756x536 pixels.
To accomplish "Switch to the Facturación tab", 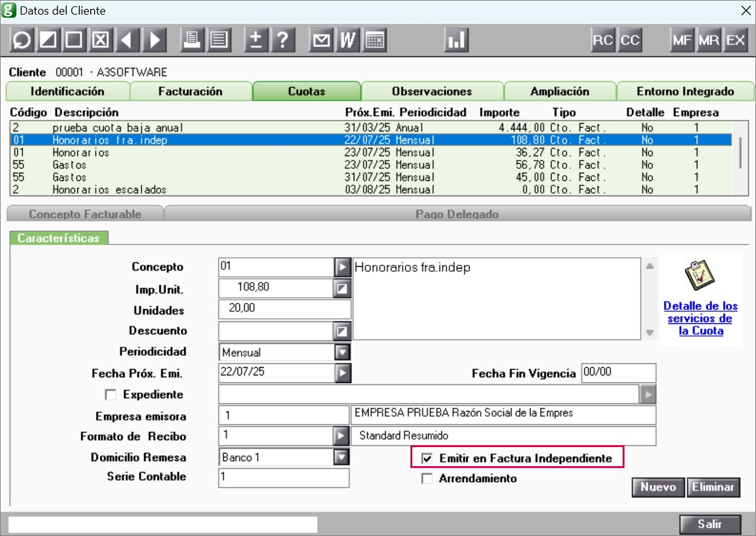I will click(x=191, y=91).
